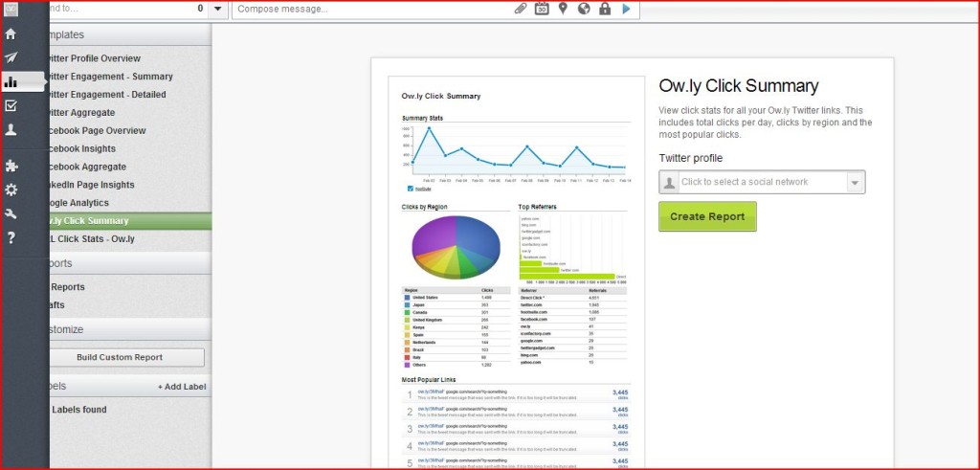Select Twitter Aggregate template
980x470 pixels.
pos(82,113)
